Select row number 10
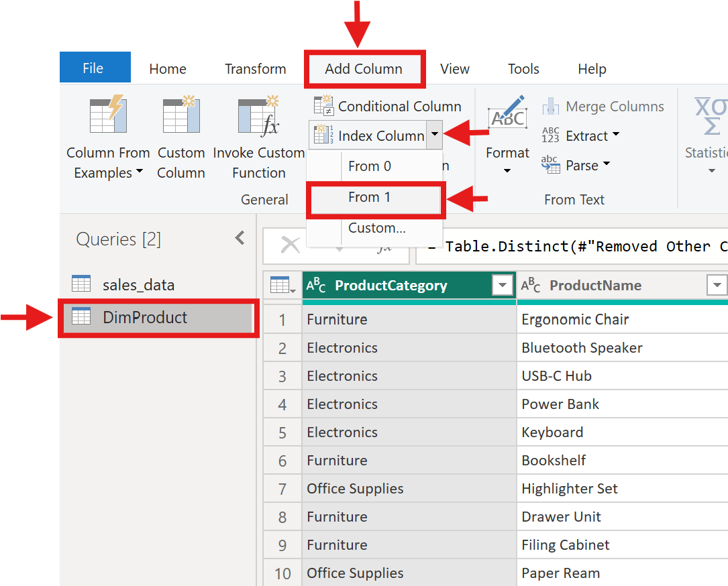The width and height of the screenshot is (728, 586). click(282, 573)
